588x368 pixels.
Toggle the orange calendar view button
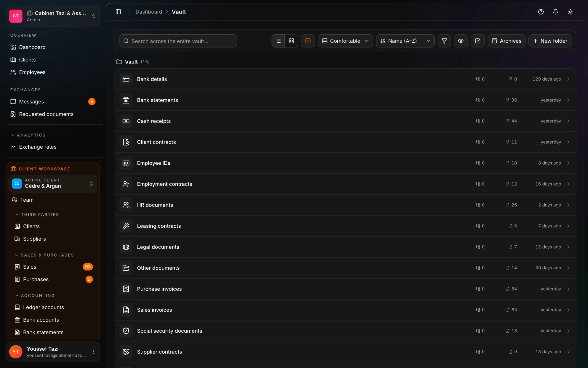pyautogui.click(x=308, y=41)
